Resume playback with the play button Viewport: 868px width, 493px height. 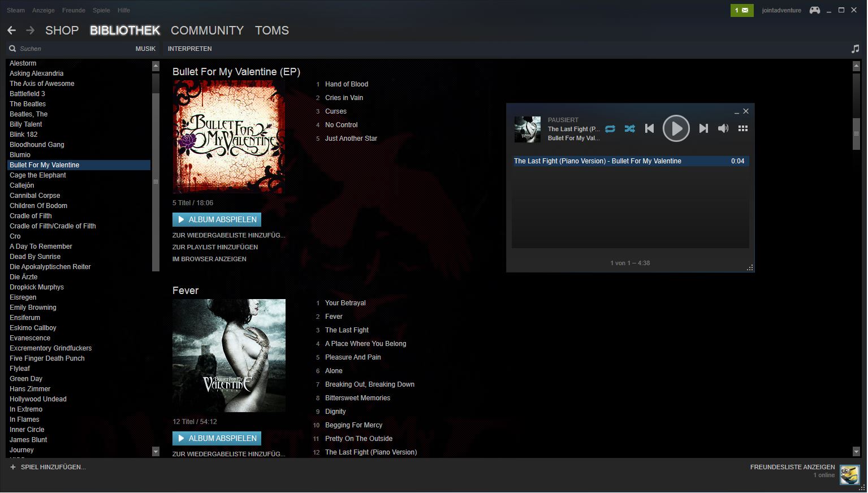click(x=676, y=129)
